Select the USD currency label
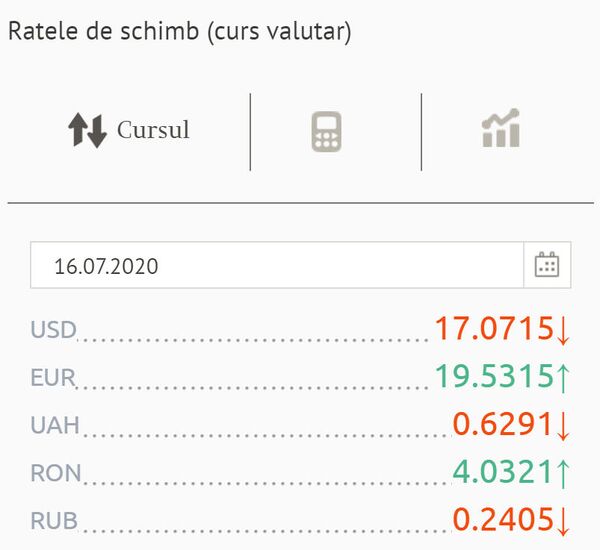 (54, 330)
